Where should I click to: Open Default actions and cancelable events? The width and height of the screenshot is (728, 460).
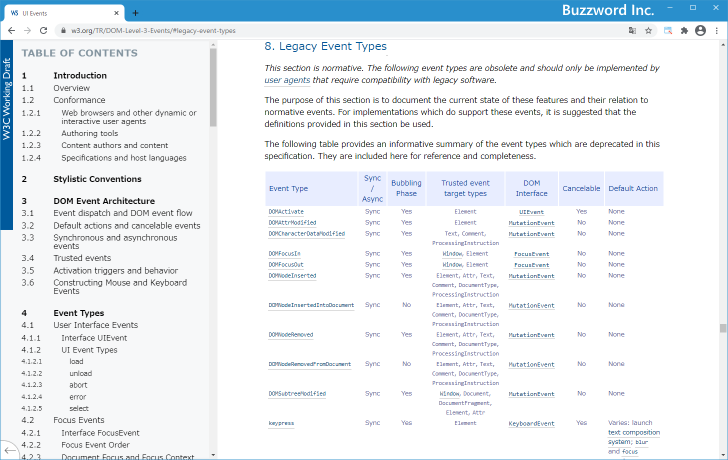click(127, 226)
